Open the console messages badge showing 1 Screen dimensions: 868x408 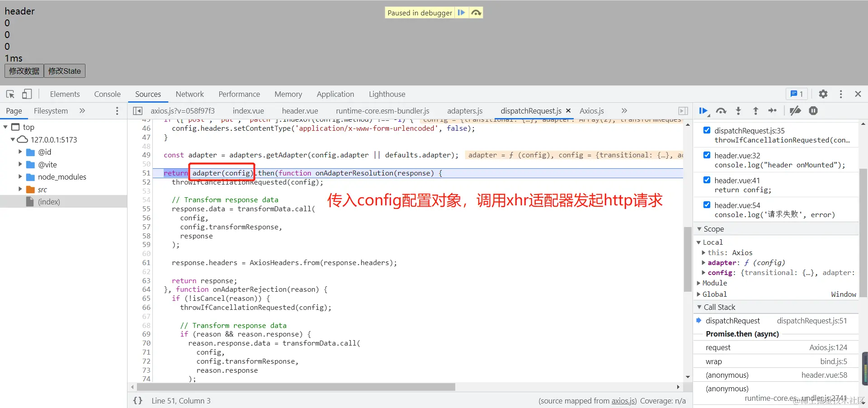[797, 94]
